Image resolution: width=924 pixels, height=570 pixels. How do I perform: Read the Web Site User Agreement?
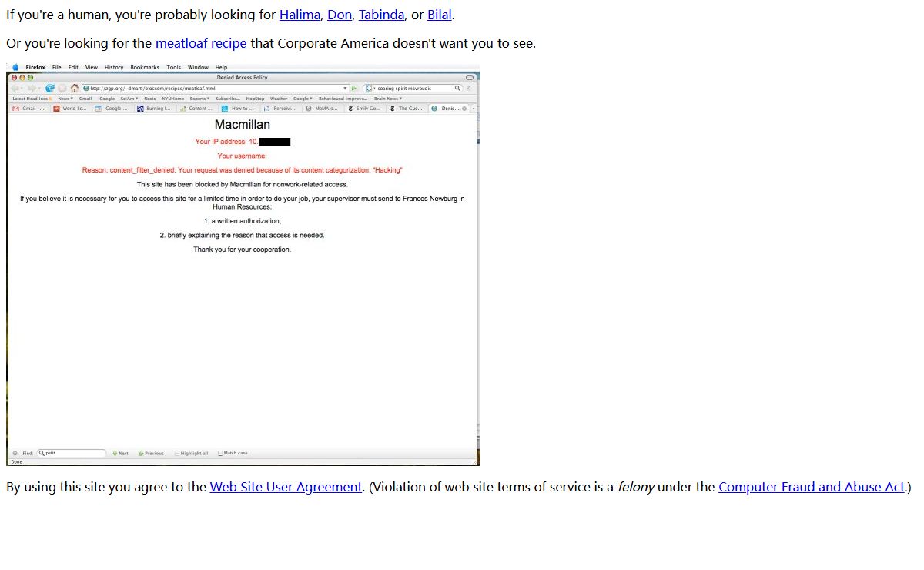286,487
